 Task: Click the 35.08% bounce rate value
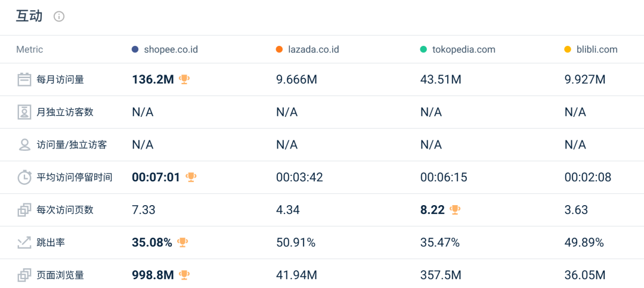[x=152, y=243]
